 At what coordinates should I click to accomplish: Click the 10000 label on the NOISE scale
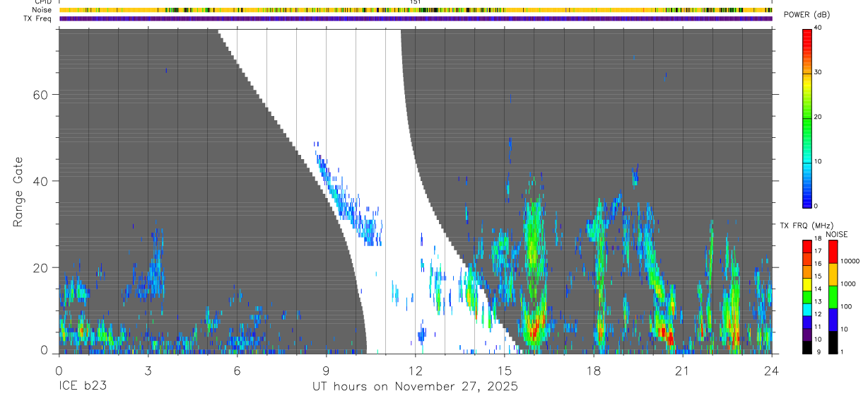(850, 261)
